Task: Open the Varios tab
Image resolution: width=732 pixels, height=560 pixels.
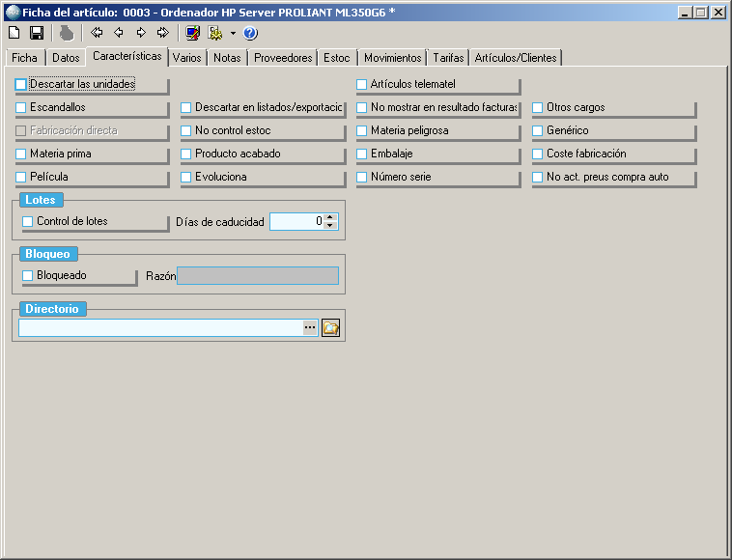Action: tap(186, 58)
